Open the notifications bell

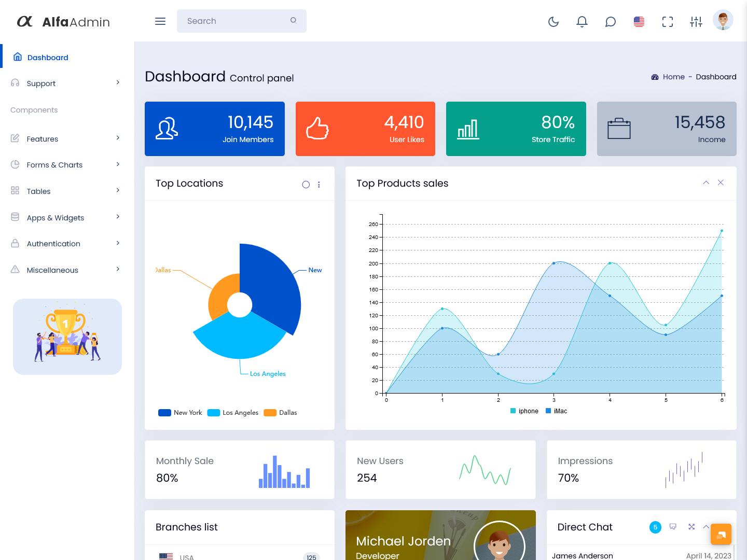coord(582,22)
